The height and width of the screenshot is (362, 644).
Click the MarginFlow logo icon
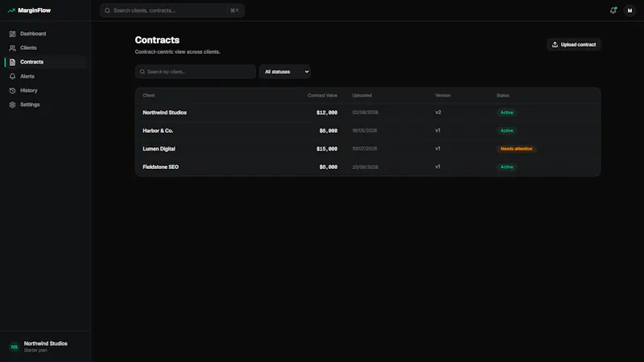click(x=11, y=10)
